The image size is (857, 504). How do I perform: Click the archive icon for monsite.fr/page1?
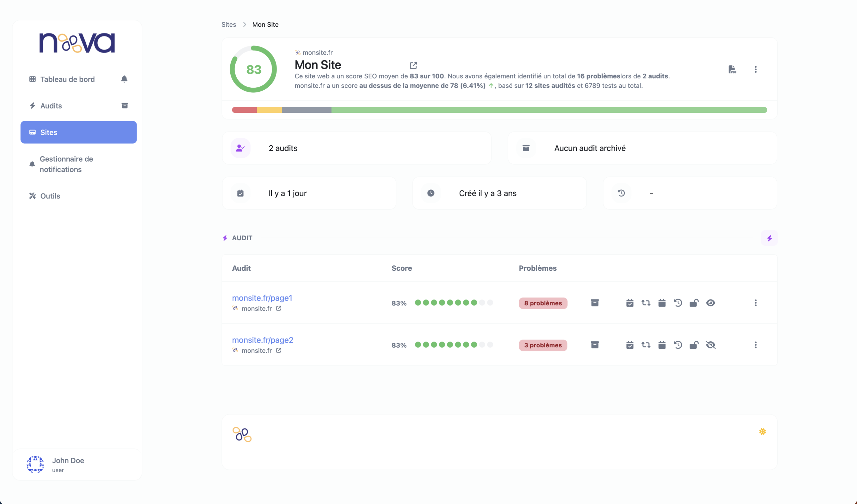pos(595,303)
